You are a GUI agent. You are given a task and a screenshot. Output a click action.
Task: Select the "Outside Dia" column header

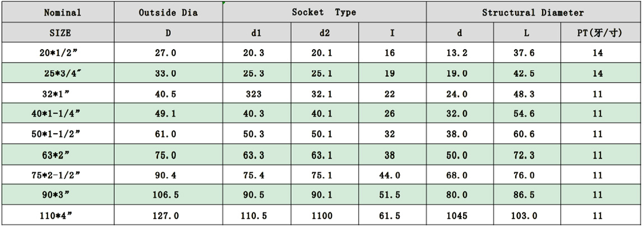168,12
